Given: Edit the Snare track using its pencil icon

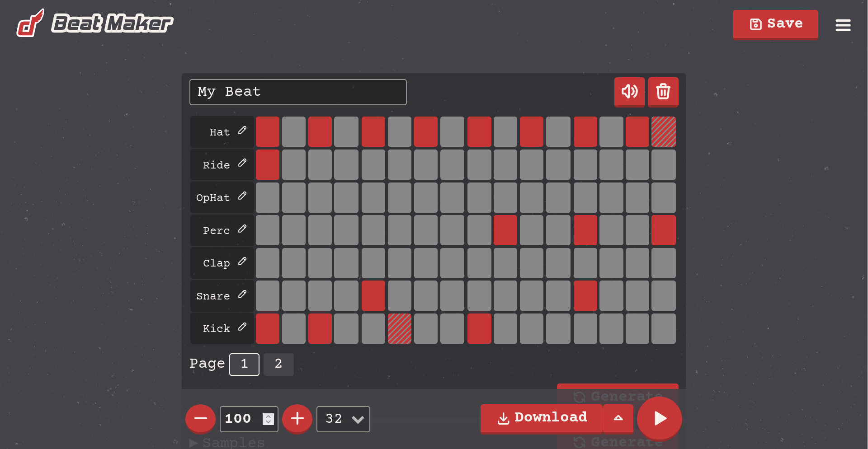Looking at the screenshot, I should [x=243, y=295].
